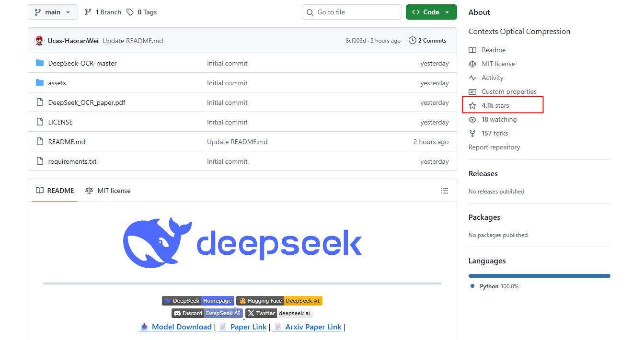Open the DeepSeek-OCR-master folder
Screen dimensions: 644x340
pos(82,63)
